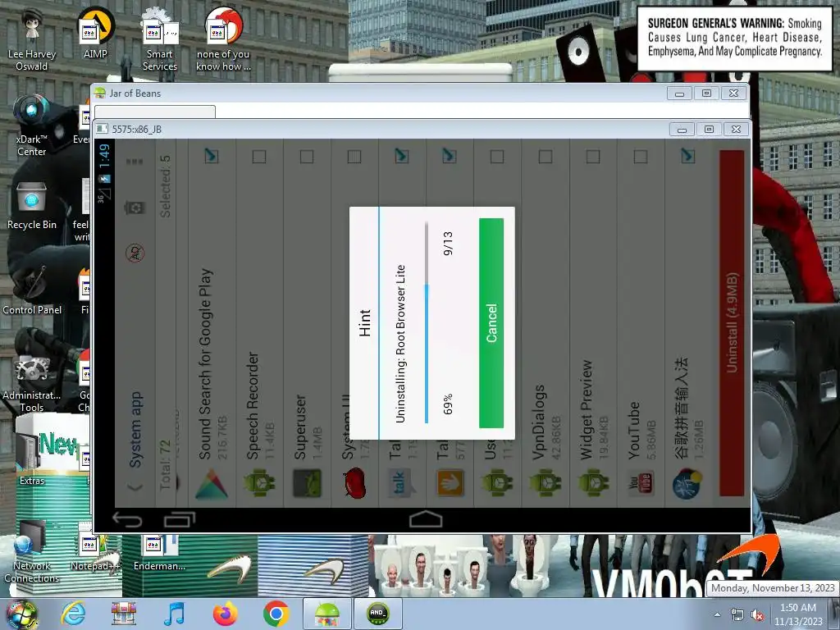This screenshot has width=840, height=630.
Task: Cancel the uninstall in Hint dialog
Action: click(491, 323)
